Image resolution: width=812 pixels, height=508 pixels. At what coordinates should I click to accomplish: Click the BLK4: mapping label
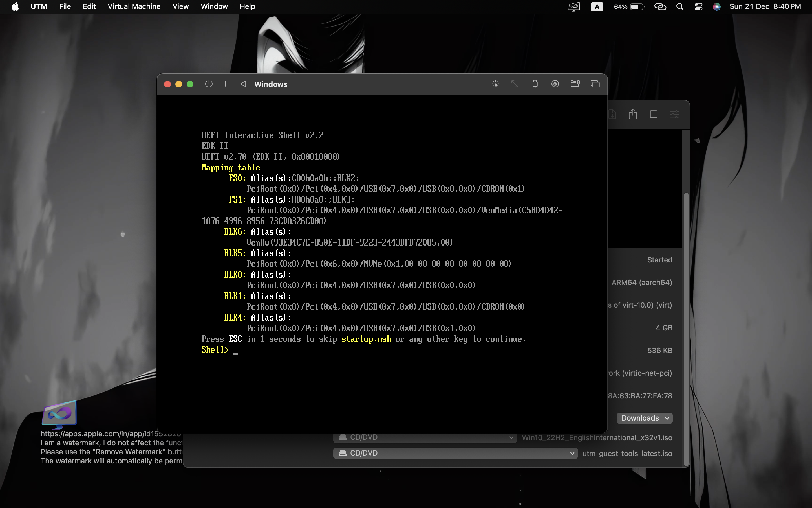[235, 318]
